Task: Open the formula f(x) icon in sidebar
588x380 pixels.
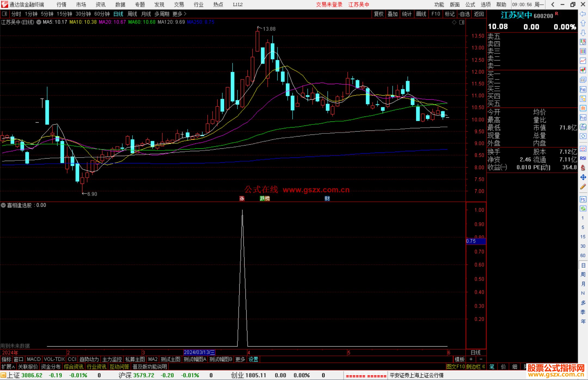Action: tap(583, 127)
